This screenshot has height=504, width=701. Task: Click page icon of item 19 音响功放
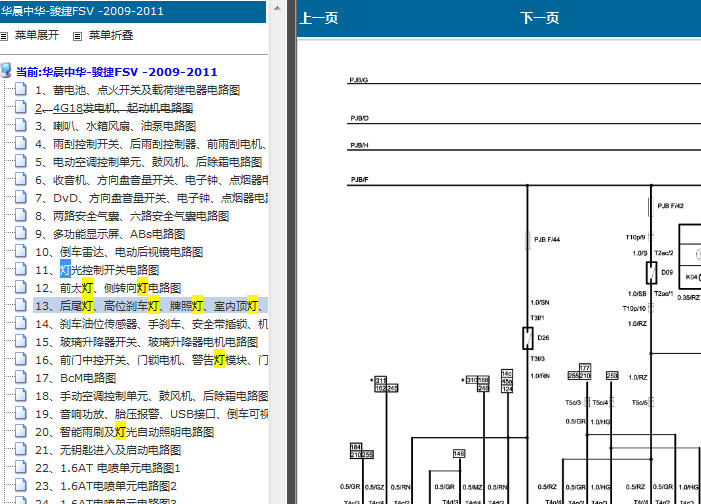tap(21, 413)
